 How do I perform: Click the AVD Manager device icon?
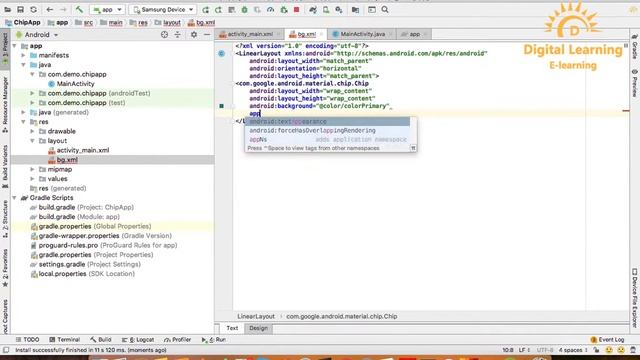326,9
